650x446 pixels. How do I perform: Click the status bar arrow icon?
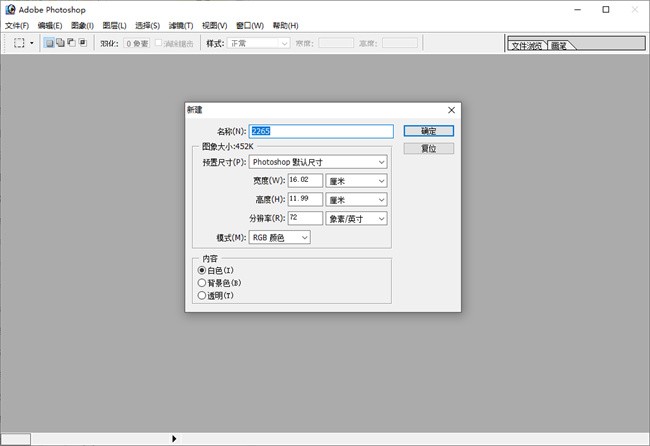[174, 438]
